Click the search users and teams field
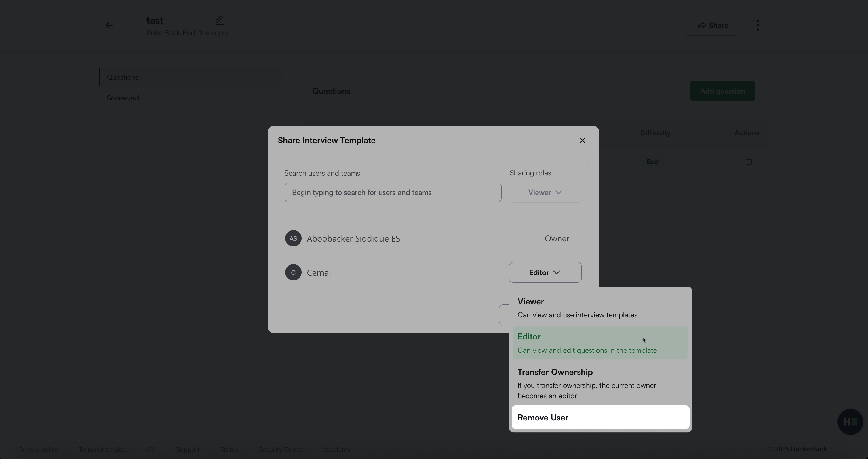Screen dimensions: 868x459 coord(393,193)
